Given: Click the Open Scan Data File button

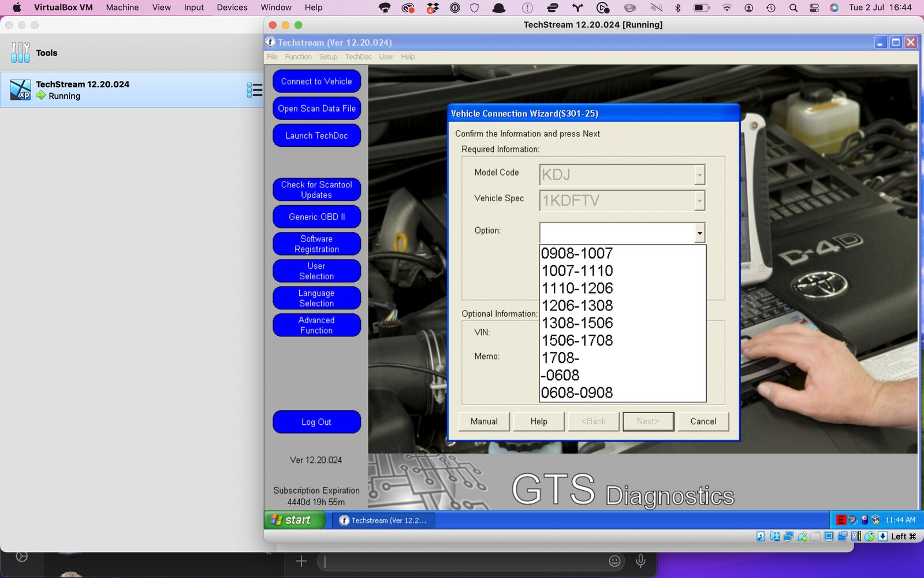Looking at the screenshot, I should tap(316, 109).
